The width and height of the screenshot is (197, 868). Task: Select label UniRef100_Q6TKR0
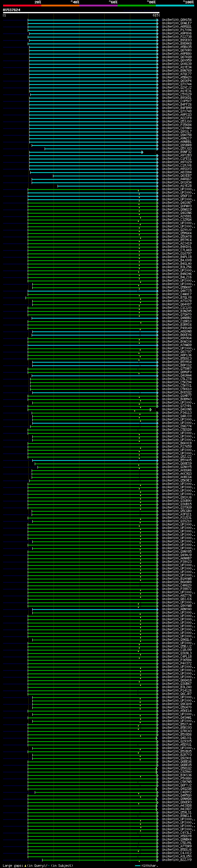[177, 50]
